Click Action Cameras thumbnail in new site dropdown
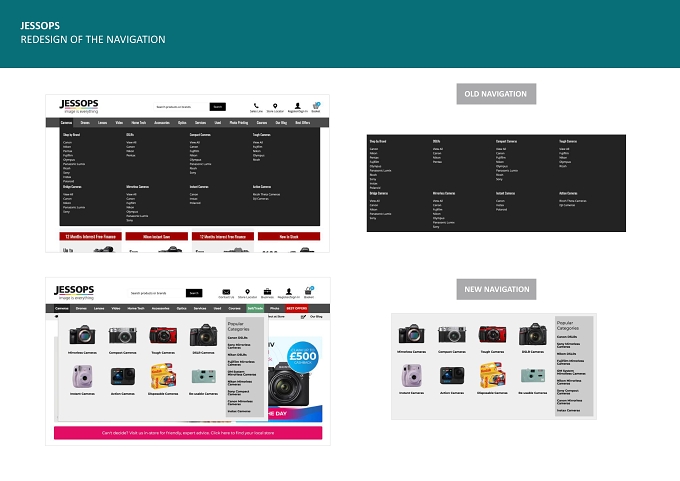This screenshot has height=481, width=680. (x=123, y=376)
